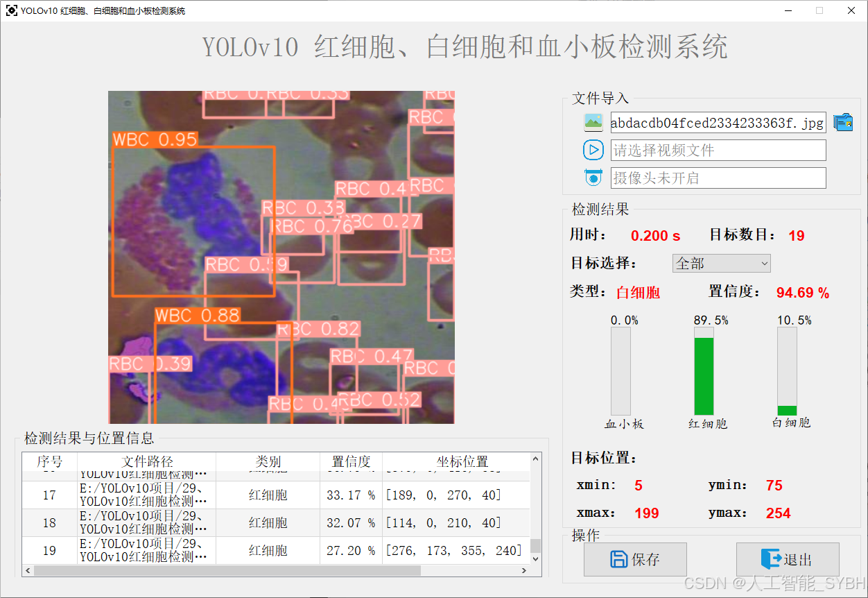Click the camera icon to start webcam
Image resolution: width=868 pixels, height=598 pixels.
click(593, 178)
